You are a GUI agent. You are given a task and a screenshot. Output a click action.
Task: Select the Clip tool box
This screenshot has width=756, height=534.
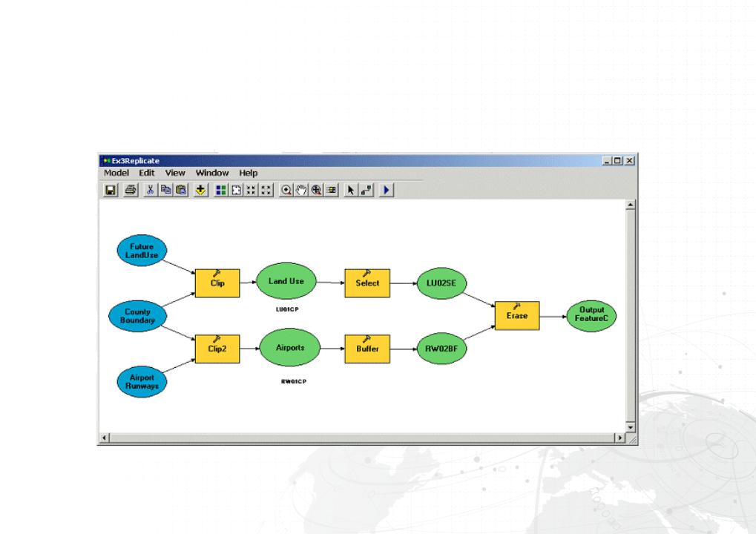tap(217, 283)
